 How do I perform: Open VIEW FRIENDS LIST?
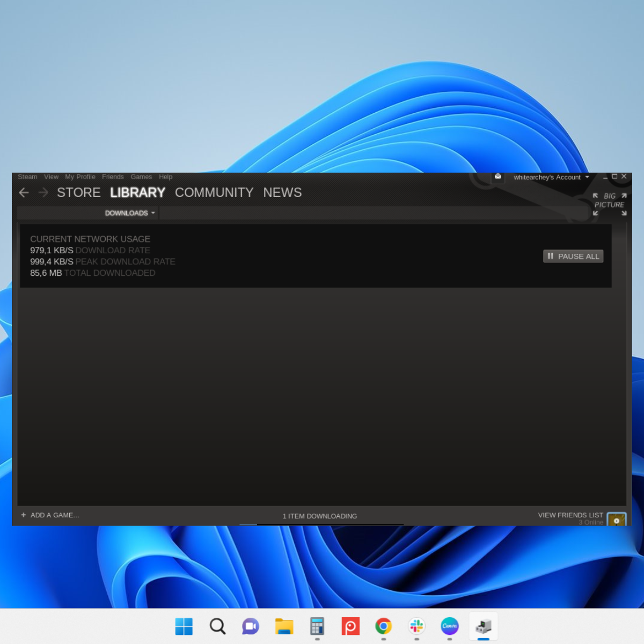tap(570, 515)
